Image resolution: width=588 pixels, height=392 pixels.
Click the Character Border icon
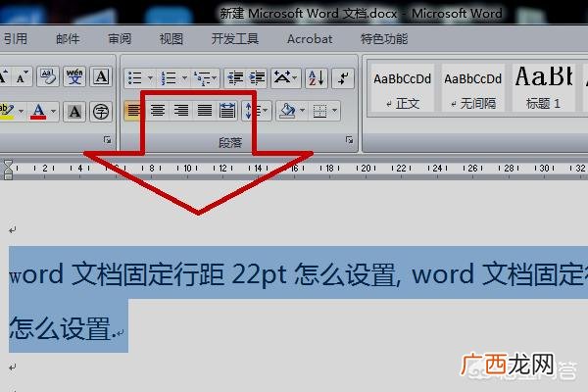[101, 76]
